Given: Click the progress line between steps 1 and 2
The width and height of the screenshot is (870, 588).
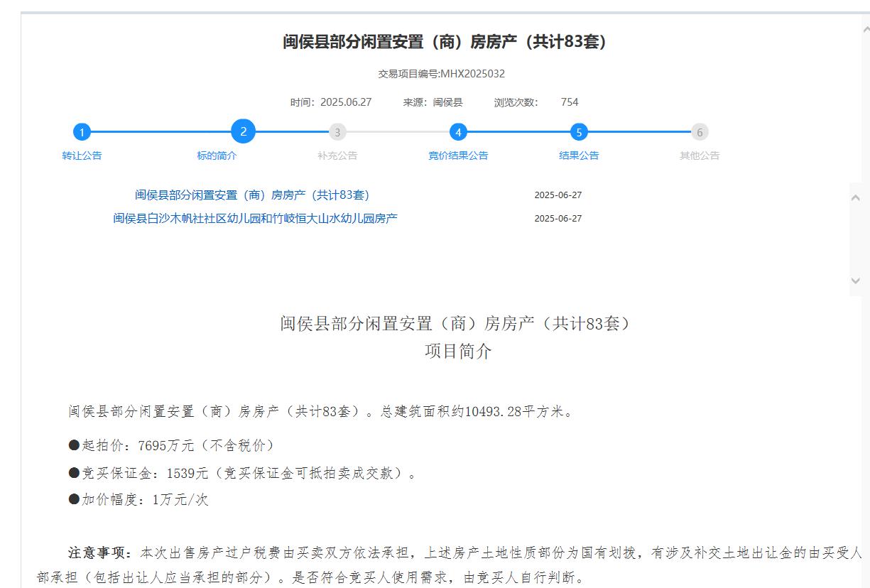Looking at the screenshot, I should click(x=160, y=132).
